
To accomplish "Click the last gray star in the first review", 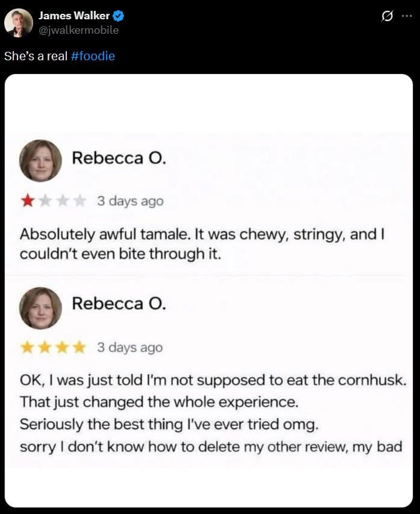I will (x=80, y=201).
